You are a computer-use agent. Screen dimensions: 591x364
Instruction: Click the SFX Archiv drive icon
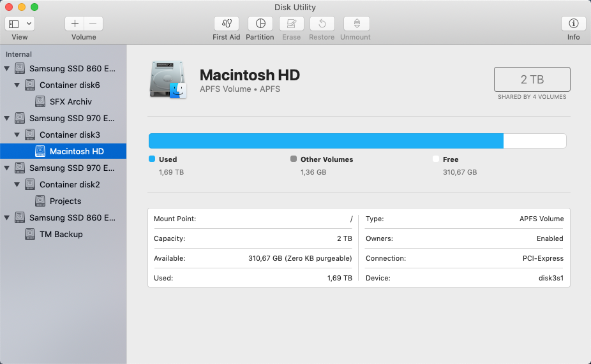[40, 101]
